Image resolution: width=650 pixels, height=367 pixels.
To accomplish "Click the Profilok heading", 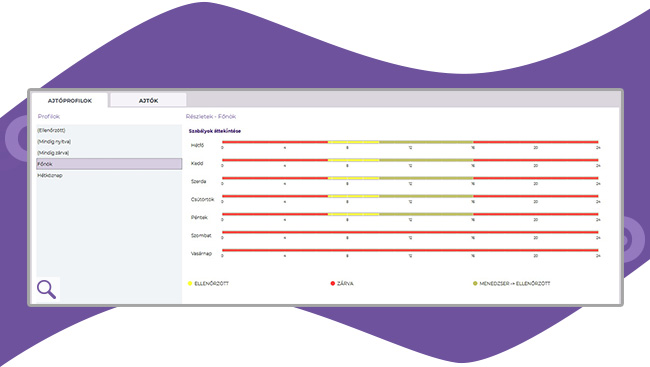I will coord(49,117).
